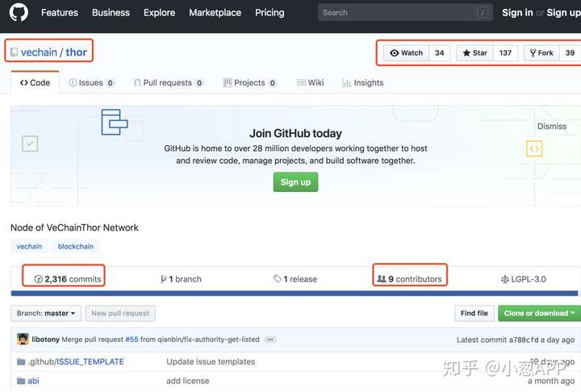Select the Code tab

coord(36,82)
